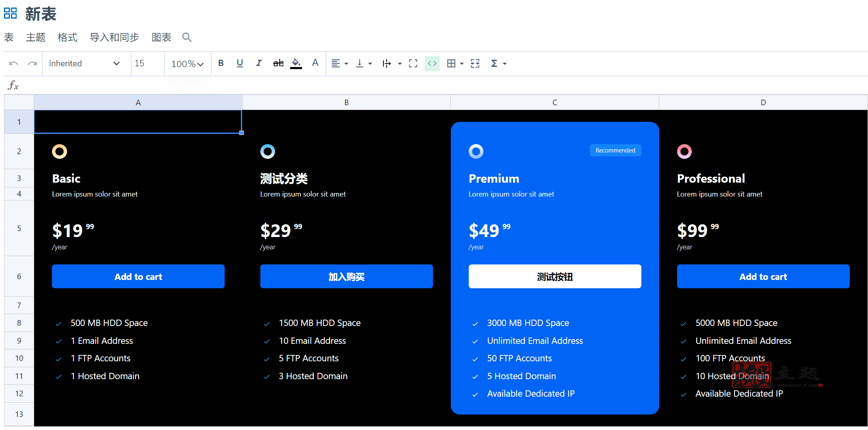Expand the borders dropdown arrow
The image size is (868, 430).
pyautogui.click(x=462, y=64)
